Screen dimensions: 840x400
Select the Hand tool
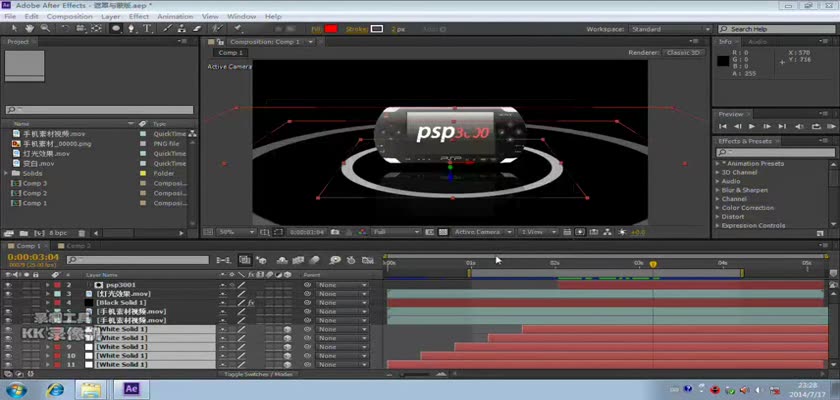coord(29,29)
